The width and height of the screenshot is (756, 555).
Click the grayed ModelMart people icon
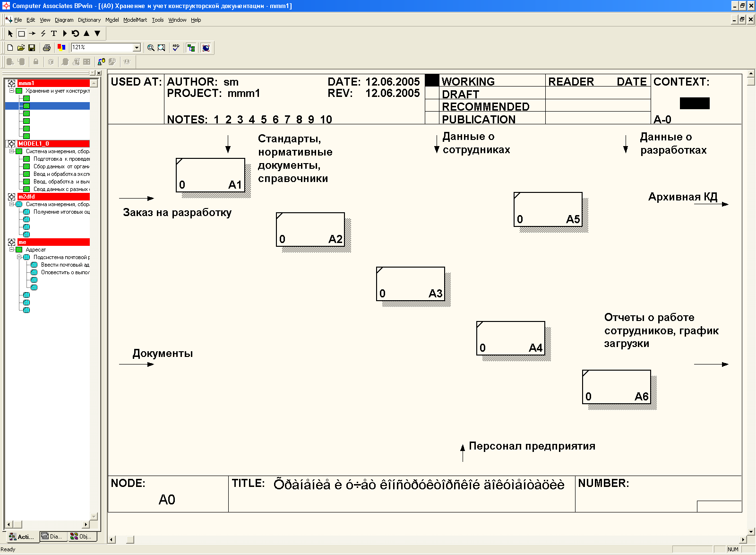tap(127, 61)
